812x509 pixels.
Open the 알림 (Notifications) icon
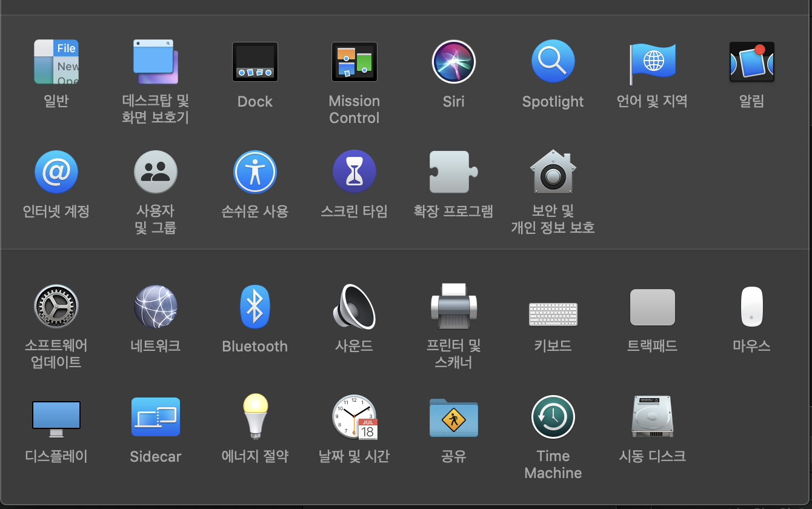pyautogui.click(x=752, y=62)
